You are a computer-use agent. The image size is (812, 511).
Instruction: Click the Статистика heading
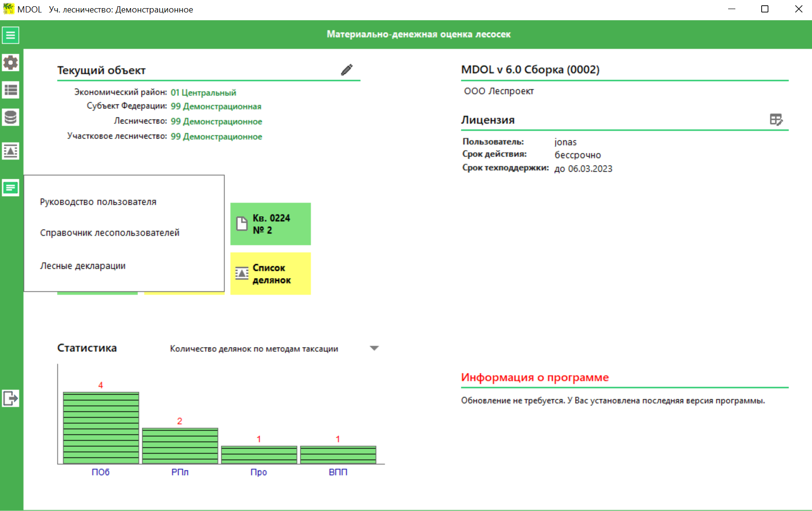click(87, 348)
